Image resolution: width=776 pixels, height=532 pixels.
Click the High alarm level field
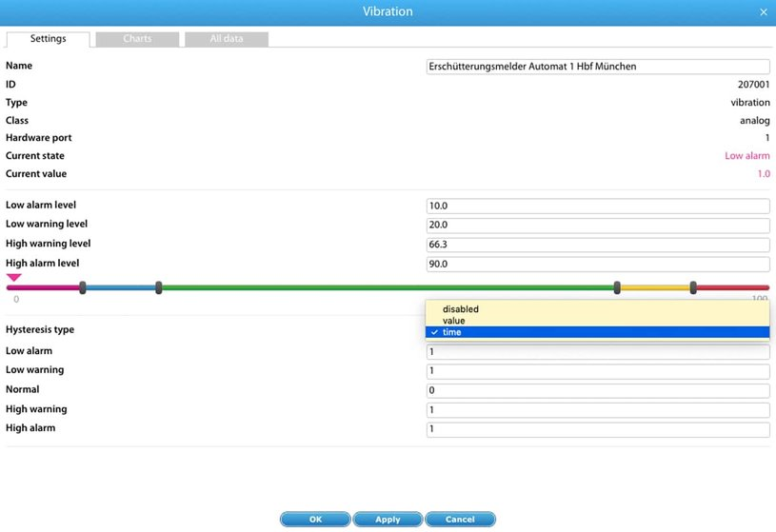click(598, 265)
